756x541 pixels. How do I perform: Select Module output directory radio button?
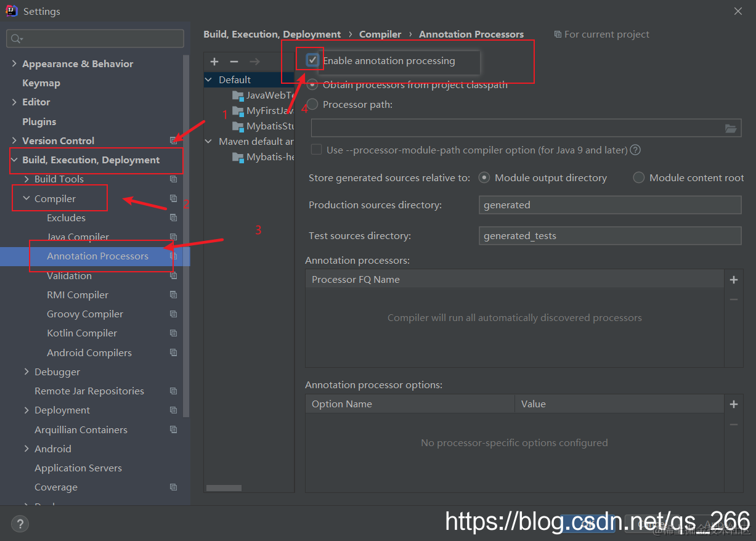pos(484,177)
